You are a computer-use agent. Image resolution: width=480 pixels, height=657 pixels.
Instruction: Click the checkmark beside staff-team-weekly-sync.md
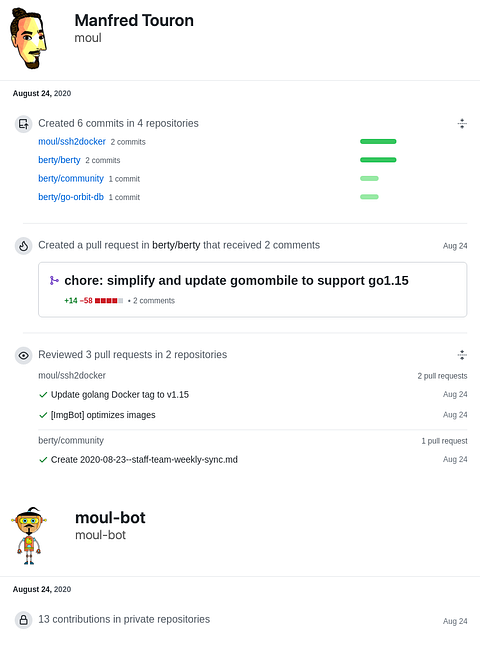coord(43,460)
